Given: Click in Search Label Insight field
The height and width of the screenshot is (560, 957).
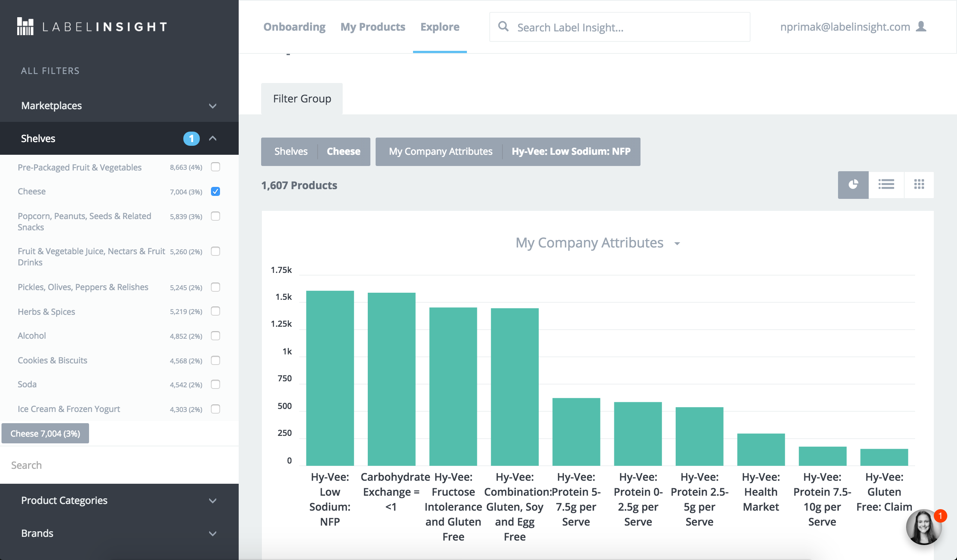Looking at the screenshot, I should click(620, 27).
